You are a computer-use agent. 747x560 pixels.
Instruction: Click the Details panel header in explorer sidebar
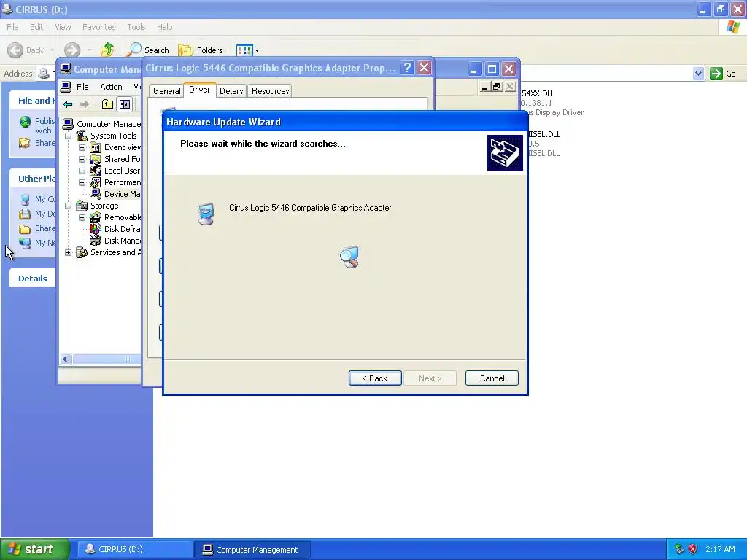pos(32,278)
